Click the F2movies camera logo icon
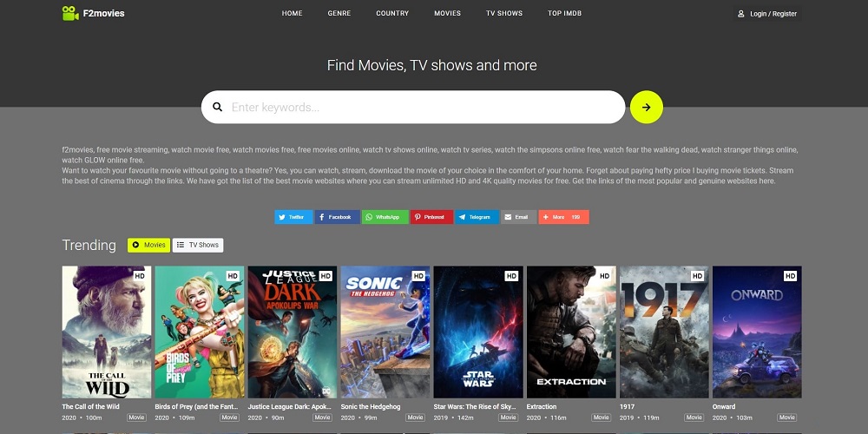This screenshot has height=434, width=868. [x=70, y=13]
